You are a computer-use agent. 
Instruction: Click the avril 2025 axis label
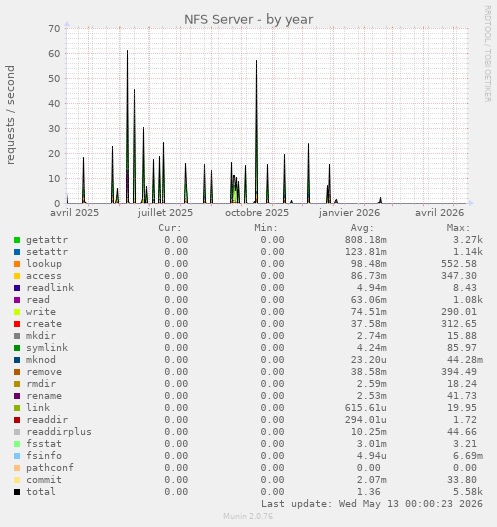pyautogui.click(x=75, y=213)
